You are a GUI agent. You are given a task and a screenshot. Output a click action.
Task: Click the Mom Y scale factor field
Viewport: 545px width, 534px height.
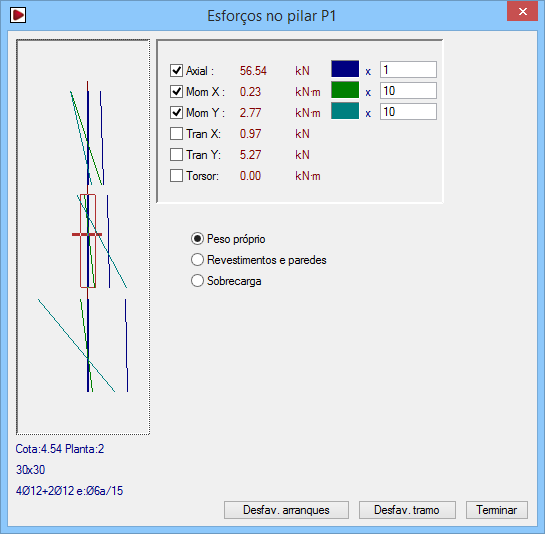pyautogui.click(x=408, y=112)
